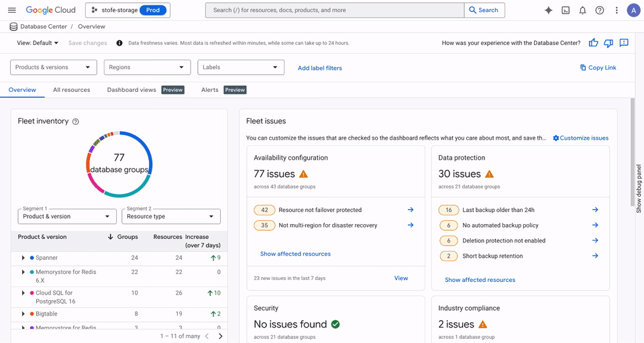Click the thumbs up feedback icon

tap(593, 43)
